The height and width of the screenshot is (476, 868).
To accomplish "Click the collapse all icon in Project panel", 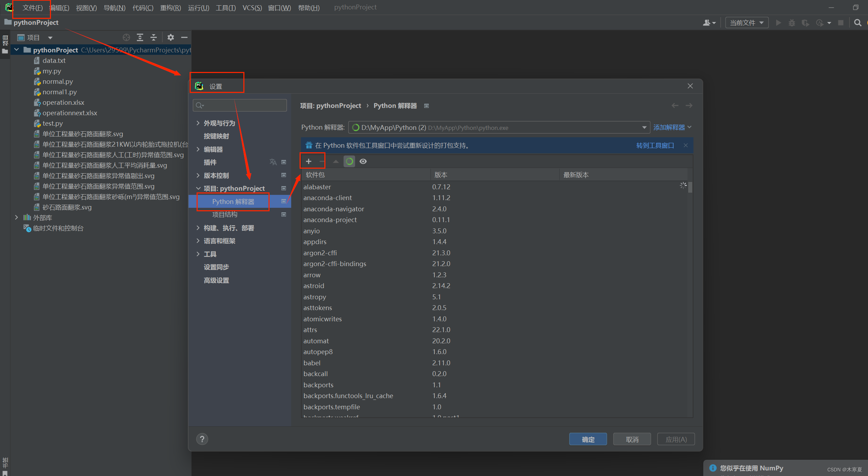I will click(154, 37).
